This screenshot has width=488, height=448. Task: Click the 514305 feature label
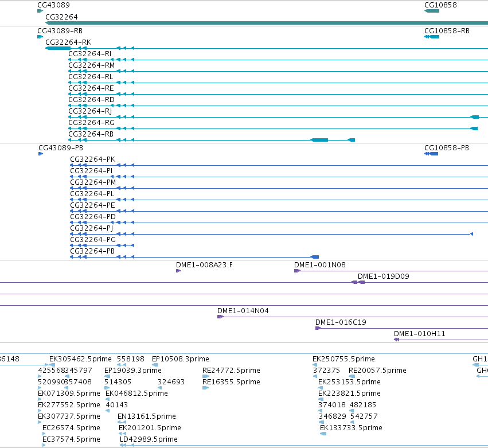click(118, 382)
